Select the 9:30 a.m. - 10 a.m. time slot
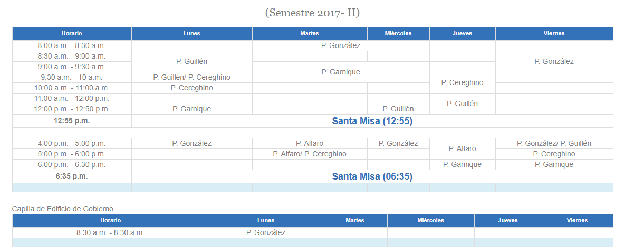This screenshot has height=252, width=644. pyautogui.click(x=72, y=77)
